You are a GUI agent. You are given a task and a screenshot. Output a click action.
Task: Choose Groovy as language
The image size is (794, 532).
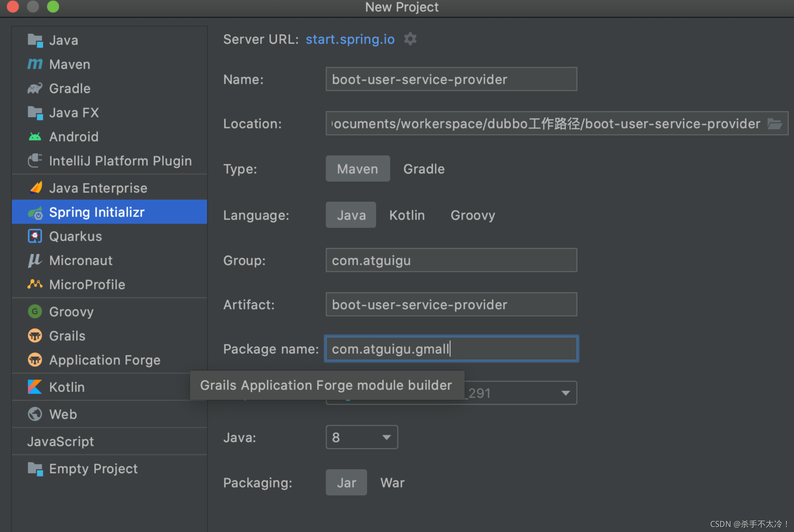click(473, 215)
